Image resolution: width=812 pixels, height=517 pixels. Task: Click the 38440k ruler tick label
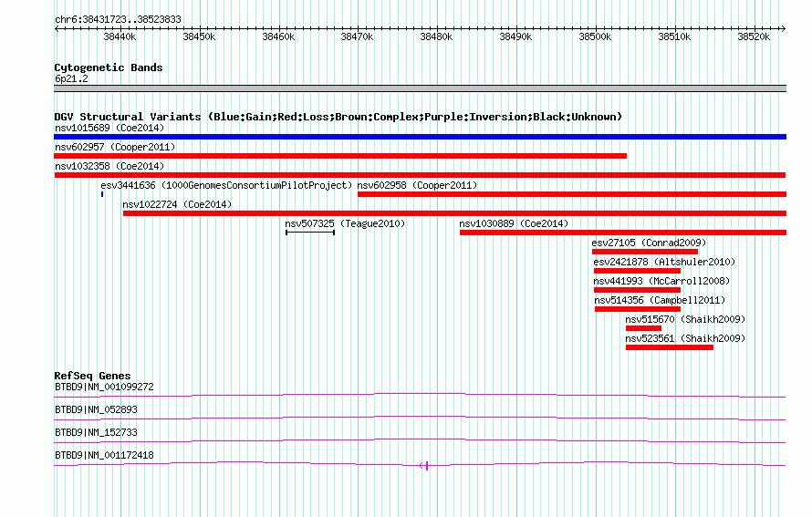(x=120, y=37)
